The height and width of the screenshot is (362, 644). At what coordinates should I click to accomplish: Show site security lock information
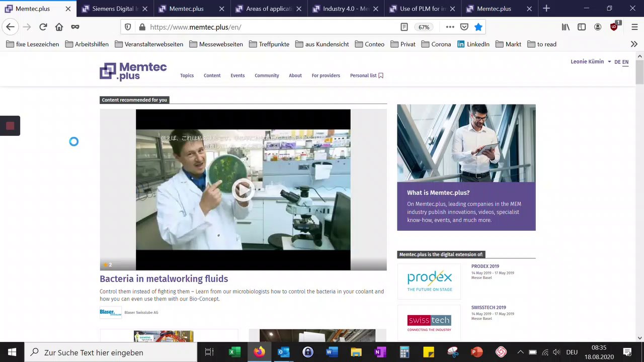click(x=142, y=27)
